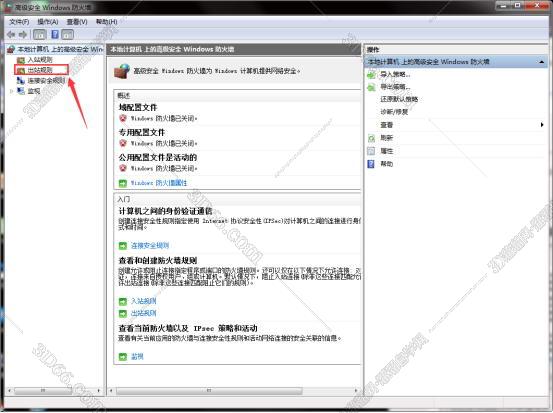
Task: Click the 入站规则 tree icon
Action: pyautogui.click(x=21, y=60)
